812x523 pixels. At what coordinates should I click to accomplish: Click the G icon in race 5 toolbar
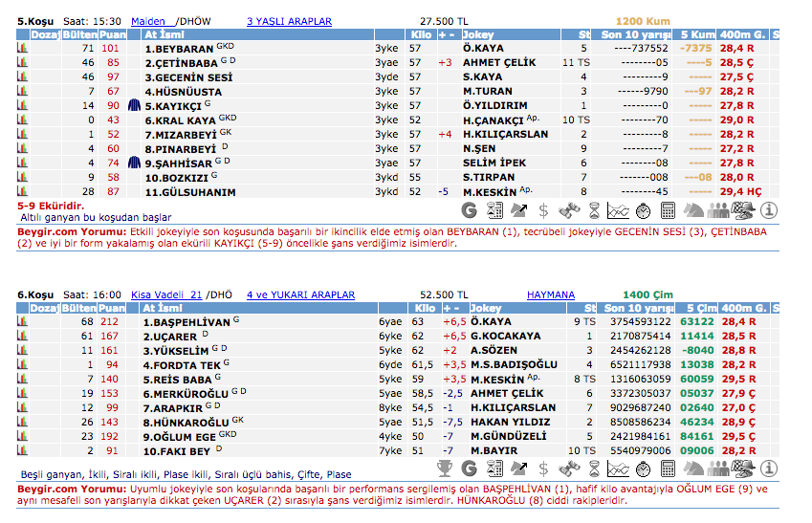point(470,208)
